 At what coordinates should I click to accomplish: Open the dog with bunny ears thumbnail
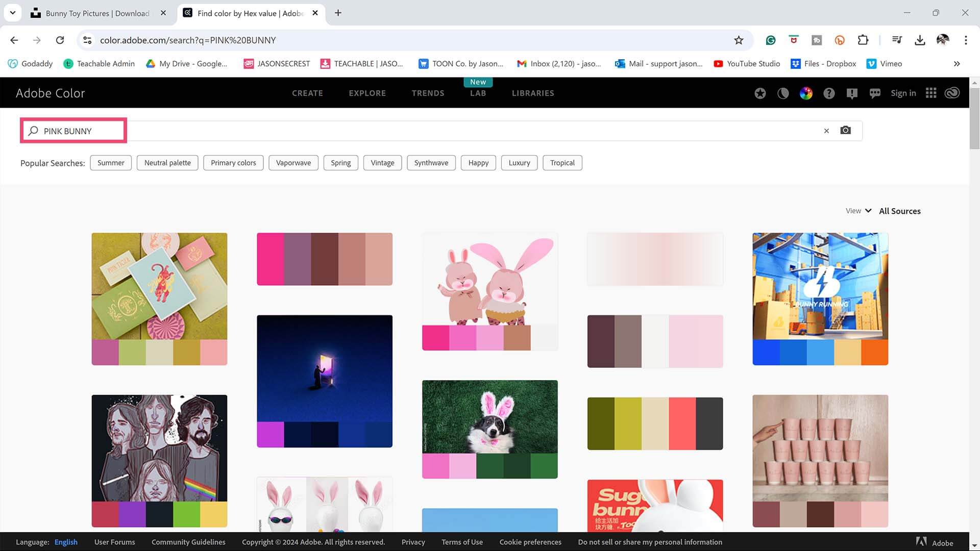[x=489, y=416]
